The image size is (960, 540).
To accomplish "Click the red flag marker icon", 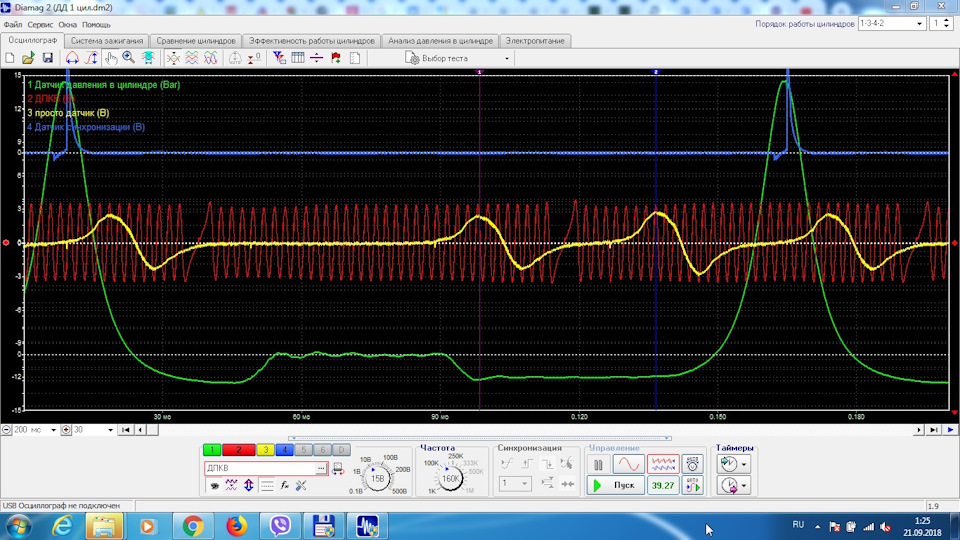I will (x=336, y=58).
